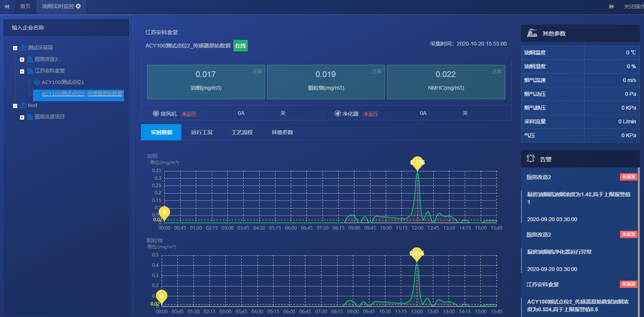Click the 油烟温度 parameter row
The image size is (644, 317).
580,53
